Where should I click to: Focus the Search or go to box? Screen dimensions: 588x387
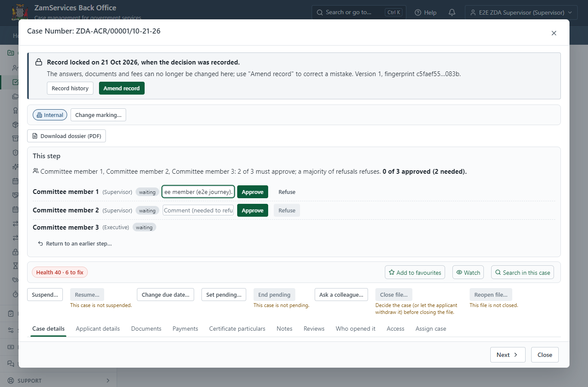coord(359,12)
